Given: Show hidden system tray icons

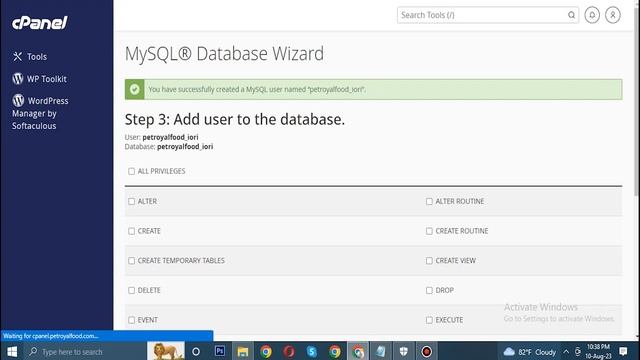Looking at the screenshot, I should [566, 351].
